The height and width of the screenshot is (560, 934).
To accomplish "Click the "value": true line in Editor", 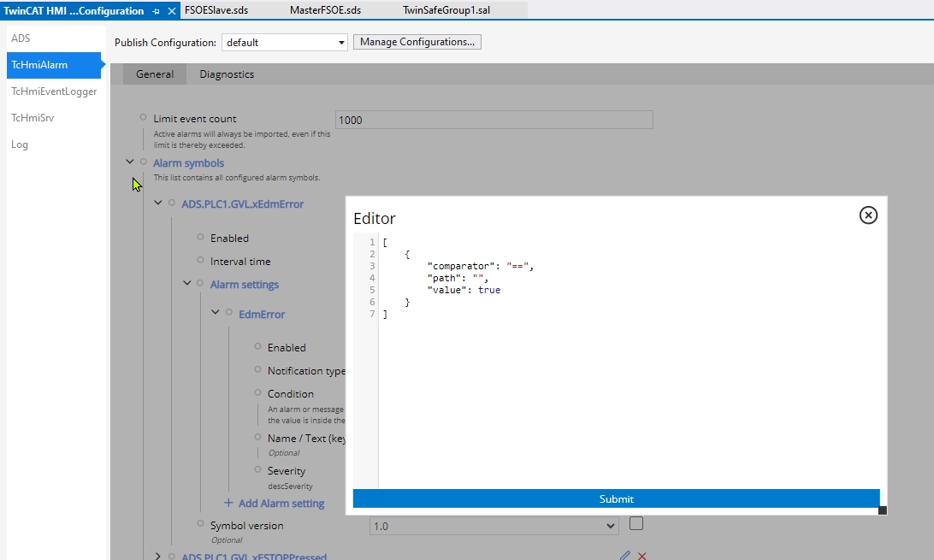I will click(x=464, y=290).
